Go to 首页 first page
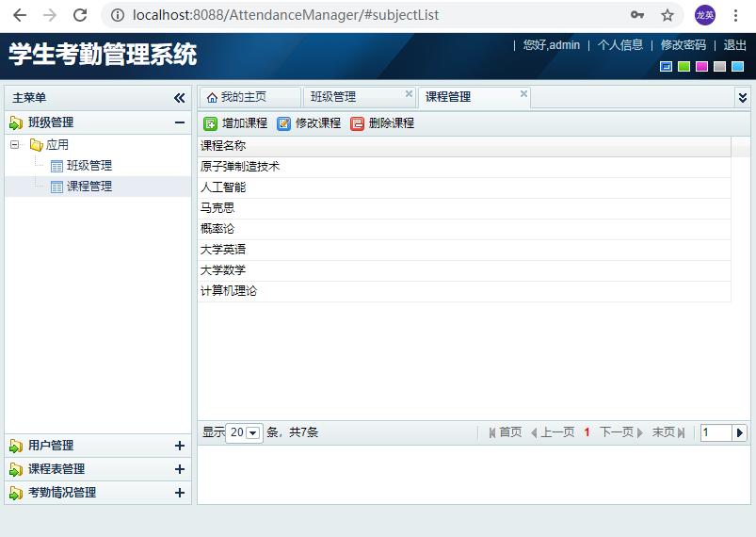The image size is (756, 537). (506, 432)
